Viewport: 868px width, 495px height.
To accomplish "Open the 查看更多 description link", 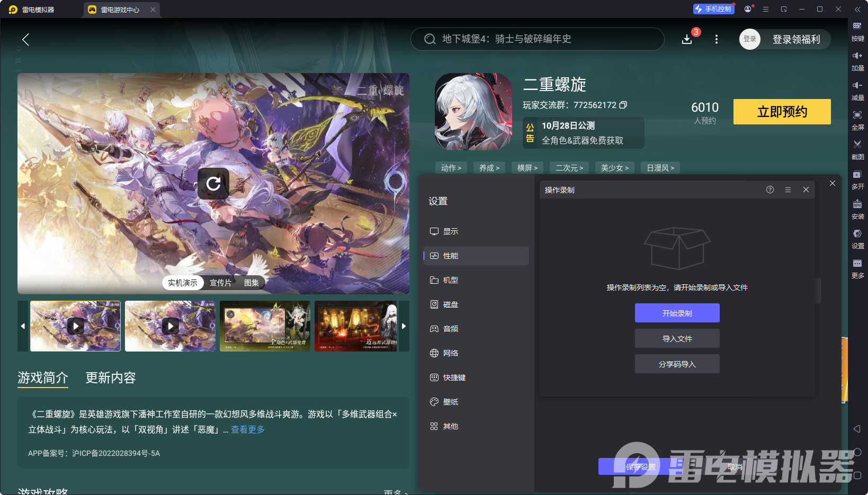I will tap(247, 429).
